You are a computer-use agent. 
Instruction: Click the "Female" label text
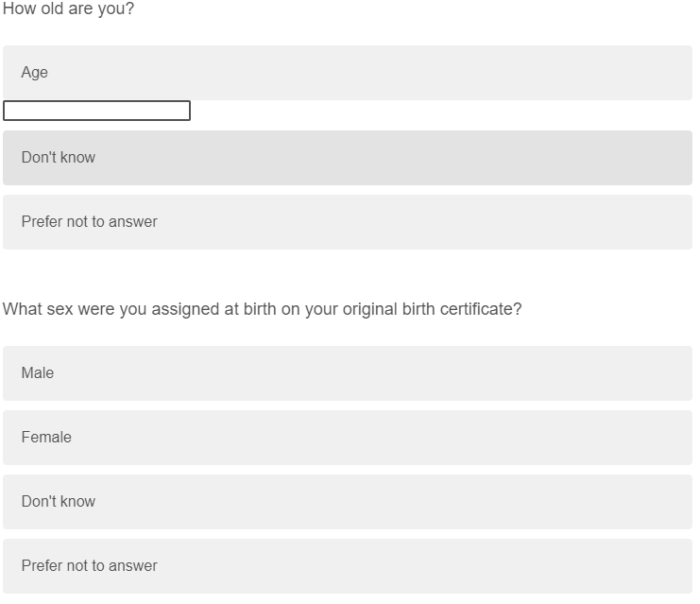pos(46,438)
